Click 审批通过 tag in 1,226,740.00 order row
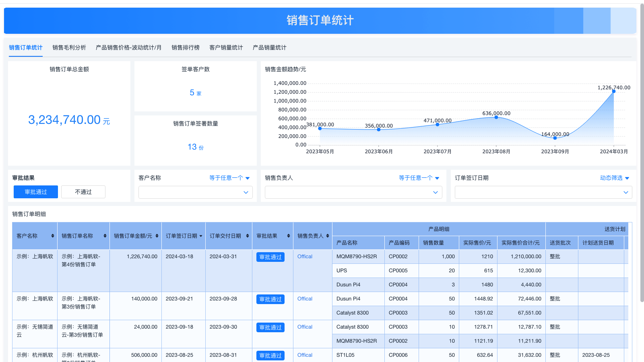 pos(270,257)
